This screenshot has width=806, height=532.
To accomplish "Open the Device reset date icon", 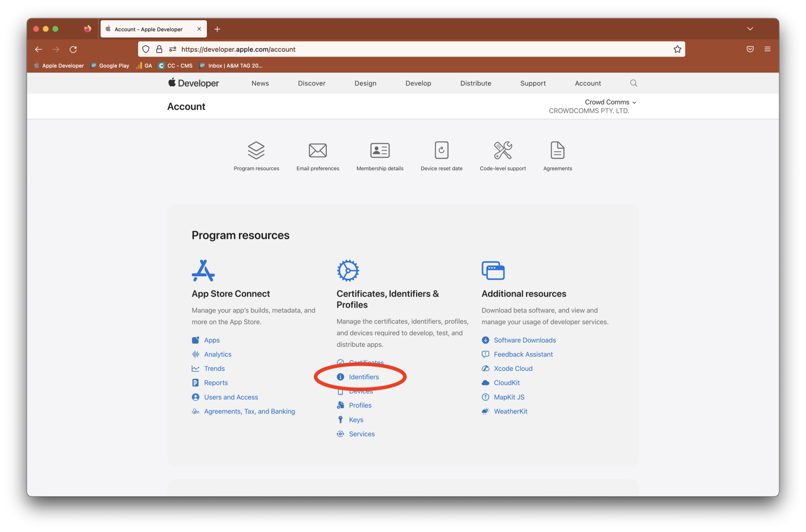I will tap(441, 151).
